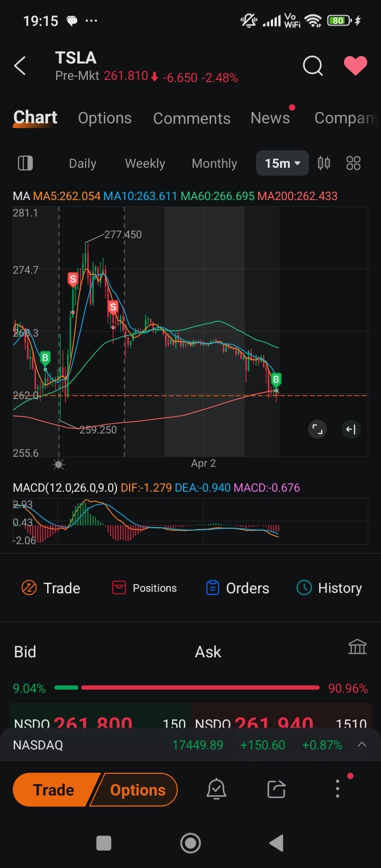Tap the pre-market price 261.810
Viewport: 381px width, 868px height.
(x=126, y=76)
